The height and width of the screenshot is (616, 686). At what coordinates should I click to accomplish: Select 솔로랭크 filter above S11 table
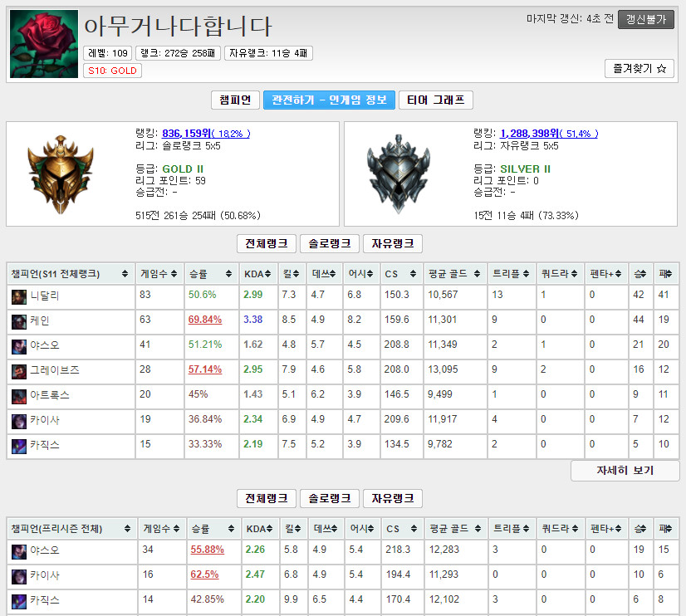tap(330, 243)
